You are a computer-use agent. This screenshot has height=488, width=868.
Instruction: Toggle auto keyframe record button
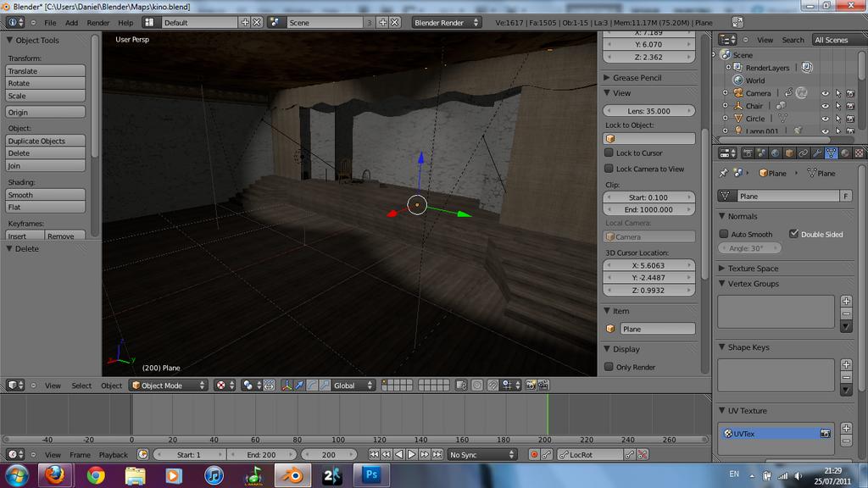point(534,455)
